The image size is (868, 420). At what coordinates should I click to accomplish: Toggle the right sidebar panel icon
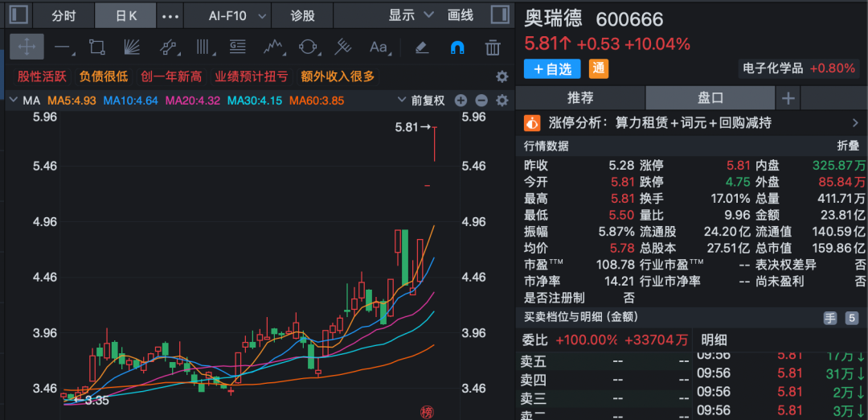(x=500, y=15)
